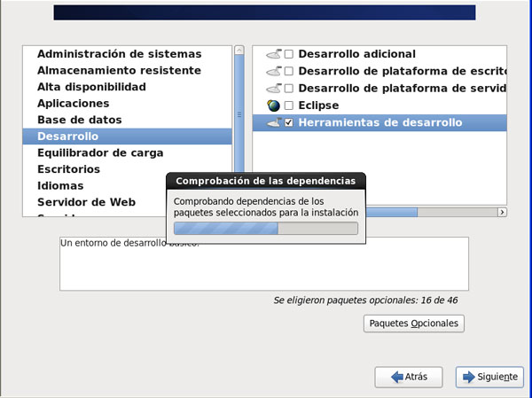The width and height of the screenshot is (532, 398).
Task: Click the Desarrollo adicional package icon
Action: click(273, 54)
